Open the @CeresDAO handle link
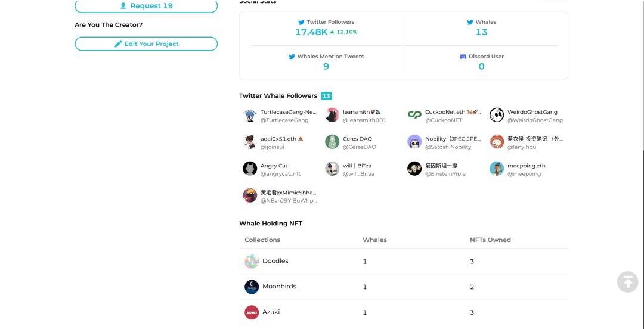The image size is (644, 329). tap(360, 147)
